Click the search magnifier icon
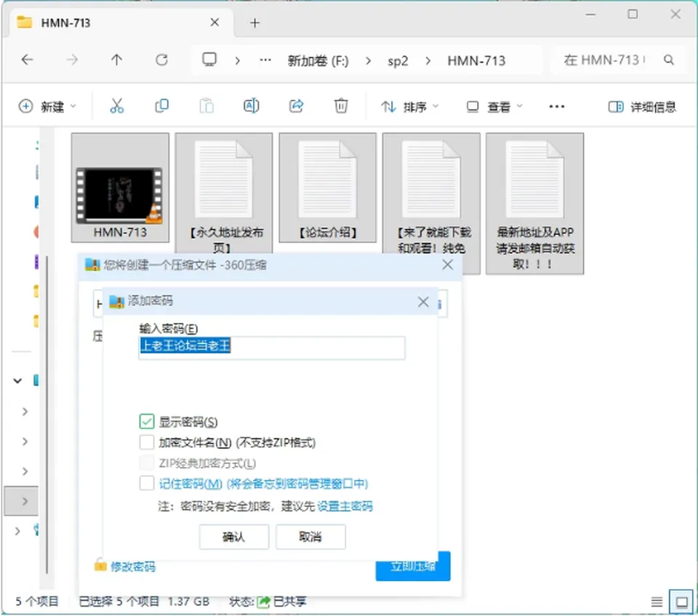698x616 pixels. coord(669,60)
